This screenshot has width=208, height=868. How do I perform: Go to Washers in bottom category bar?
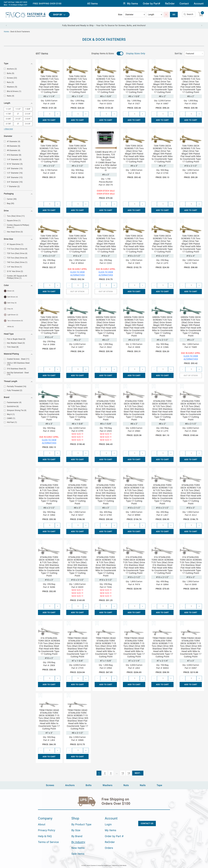[107, 785]
